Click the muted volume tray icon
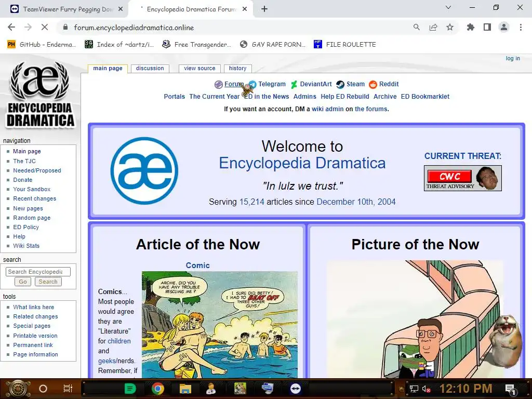 point(426,389)
